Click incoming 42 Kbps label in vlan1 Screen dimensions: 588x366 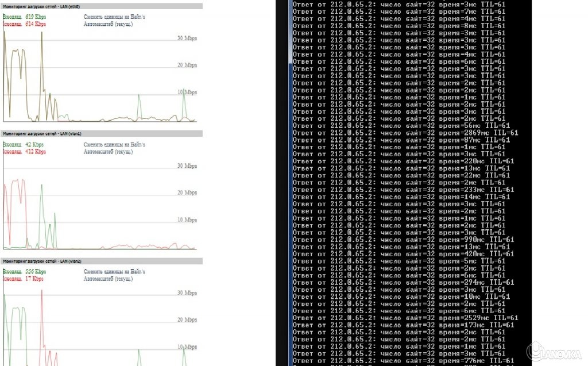point(23,144)
